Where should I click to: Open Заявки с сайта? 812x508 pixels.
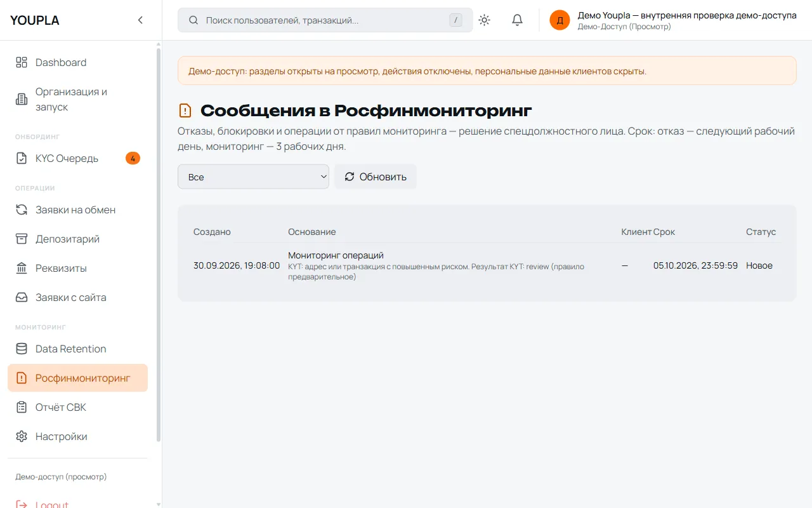point(77,297)
